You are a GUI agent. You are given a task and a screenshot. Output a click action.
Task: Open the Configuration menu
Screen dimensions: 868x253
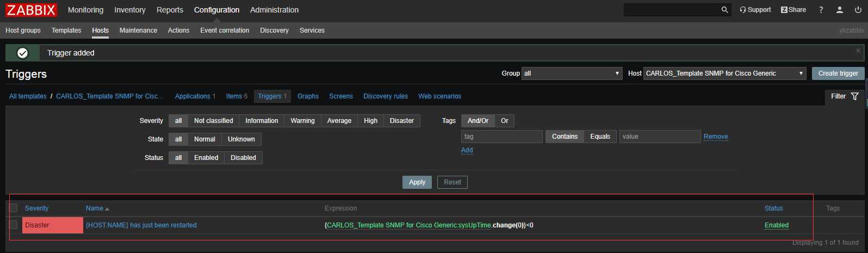216,10
